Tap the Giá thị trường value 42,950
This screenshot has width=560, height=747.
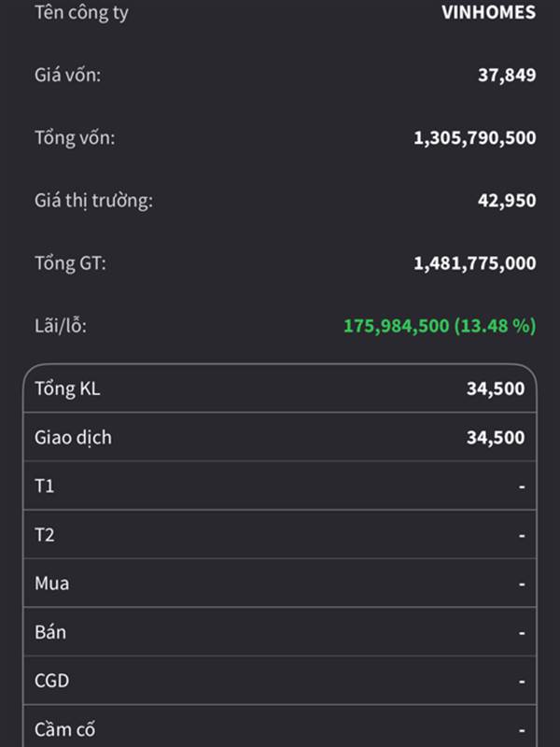point(507,200)
